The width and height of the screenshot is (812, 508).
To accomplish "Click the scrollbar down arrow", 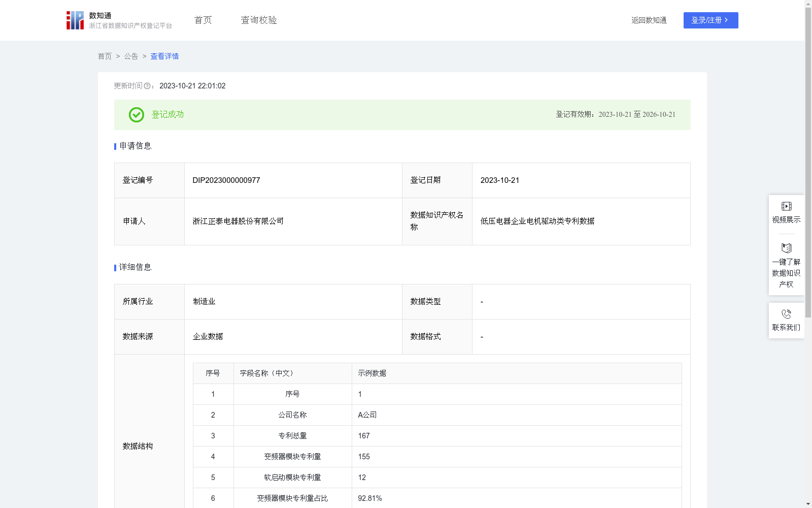I will point(808,504).
